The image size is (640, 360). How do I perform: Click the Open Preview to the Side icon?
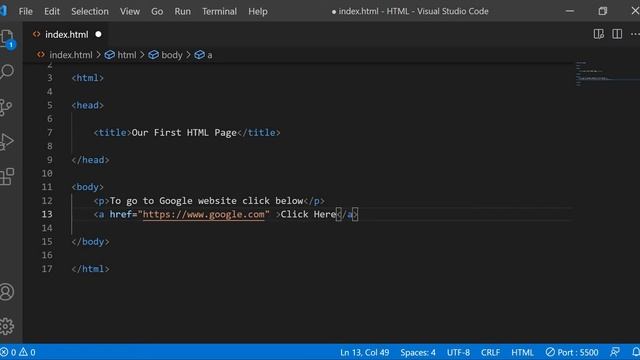click(599, 34)
